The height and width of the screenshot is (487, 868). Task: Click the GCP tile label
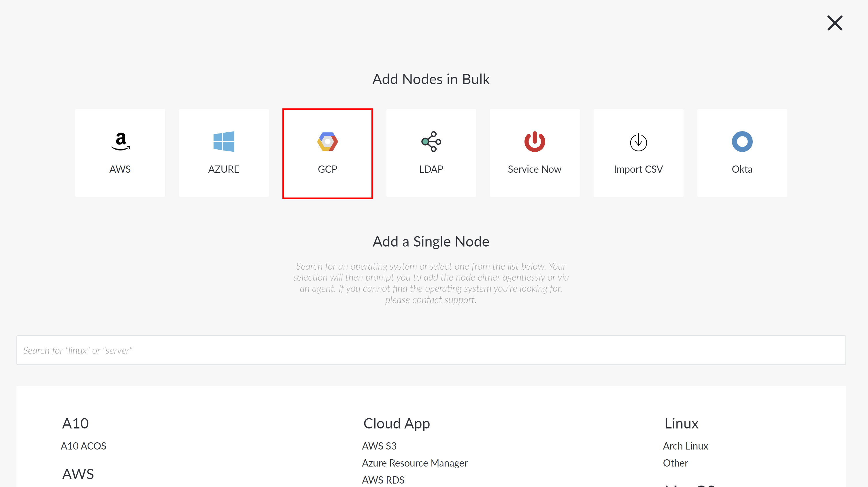pos(328,169)
